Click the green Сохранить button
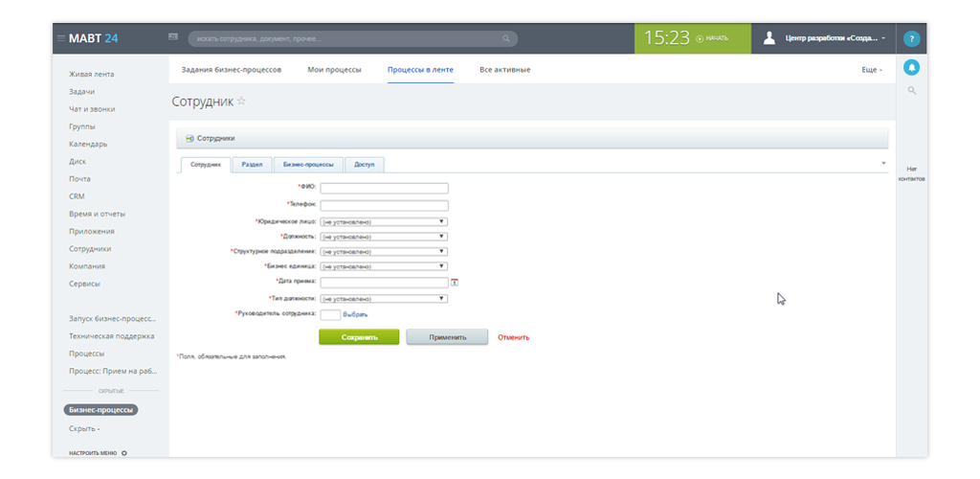The width and height of the screenshot is (980, 479). tap(359, 337)
